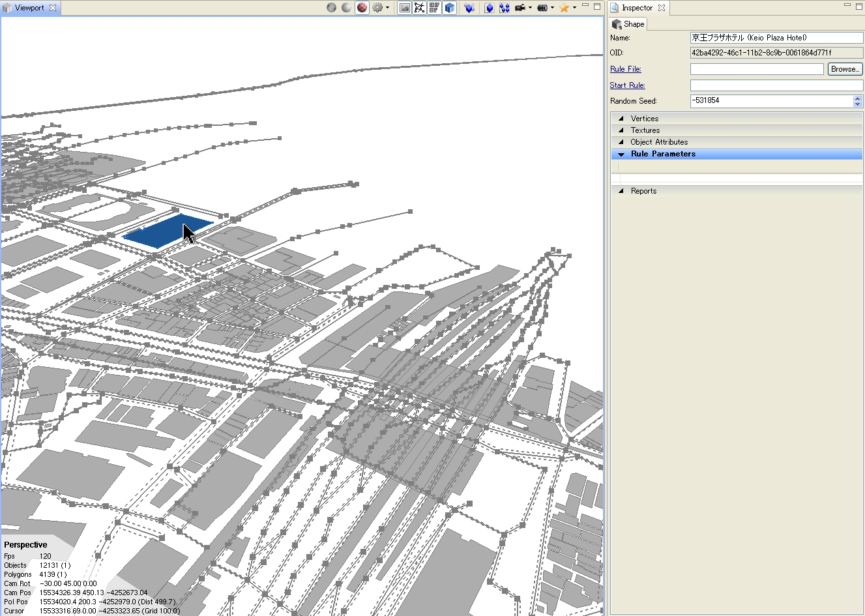Viewport: 865px width, 616px height.
Task: Frame selection with single cube icon
Action: click(490, 8)
